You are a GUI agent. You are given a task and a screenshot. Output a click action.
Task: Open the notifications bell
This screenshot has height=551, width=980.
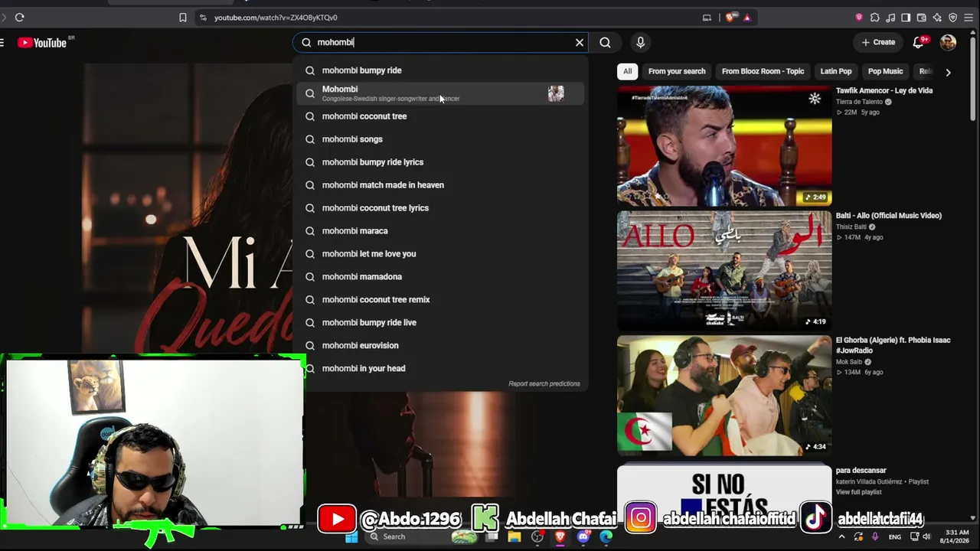919,43
